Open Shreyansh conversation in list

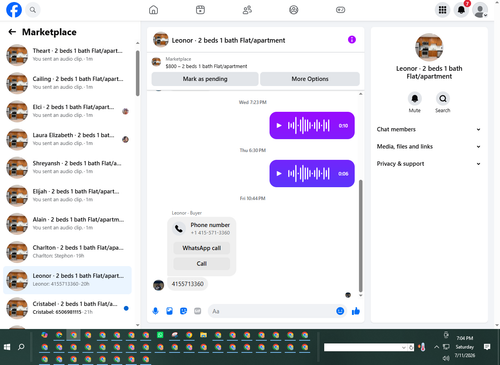pos(68,167)
